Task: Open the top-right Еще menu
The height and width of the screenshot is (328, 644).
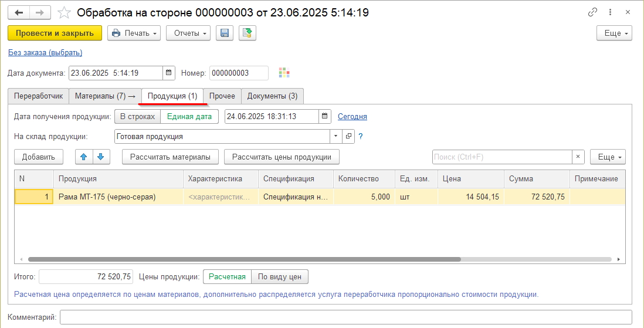Action: point(615,33)
